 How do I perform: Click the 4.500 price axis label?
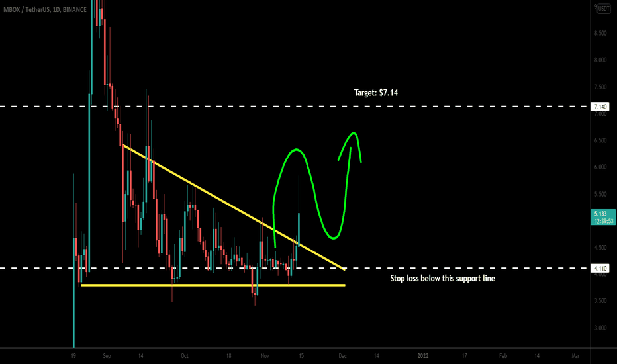[600, 248]
